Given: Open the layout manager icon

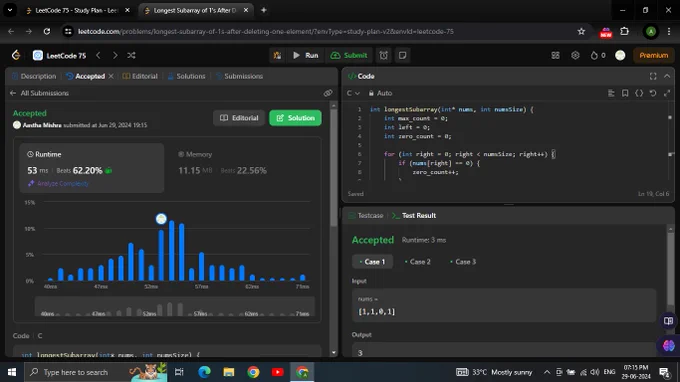Looking at the screenshot, I should pyautogui.click(x=555, y=55).
